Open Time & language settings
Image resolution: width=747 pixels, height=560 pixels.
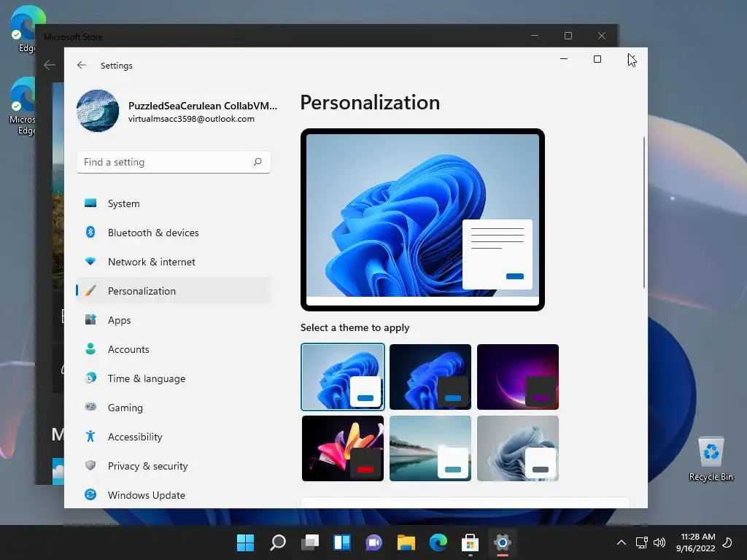(174, 378)
